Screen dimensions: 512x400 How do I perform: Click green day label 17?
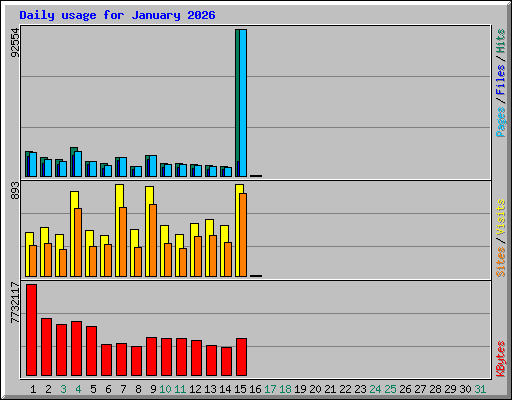pos(270,389)
